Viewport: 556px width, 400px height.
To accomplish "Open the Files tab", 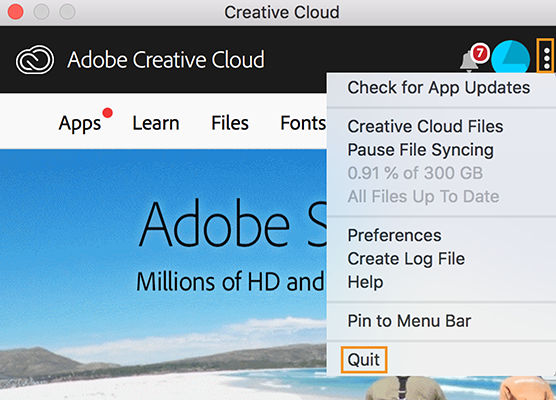I will click(230, 123).
